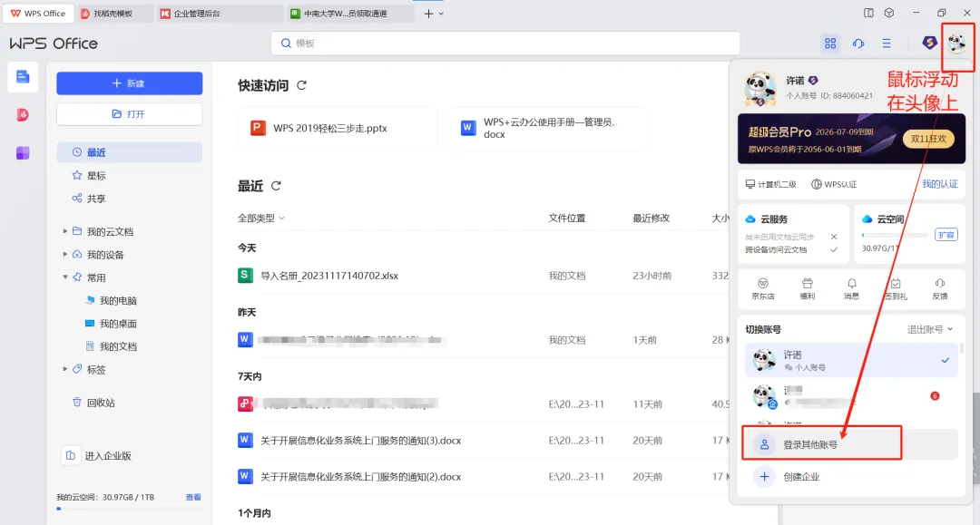Switch to the 找稻壳模板 tab

[x=115, y=13]
